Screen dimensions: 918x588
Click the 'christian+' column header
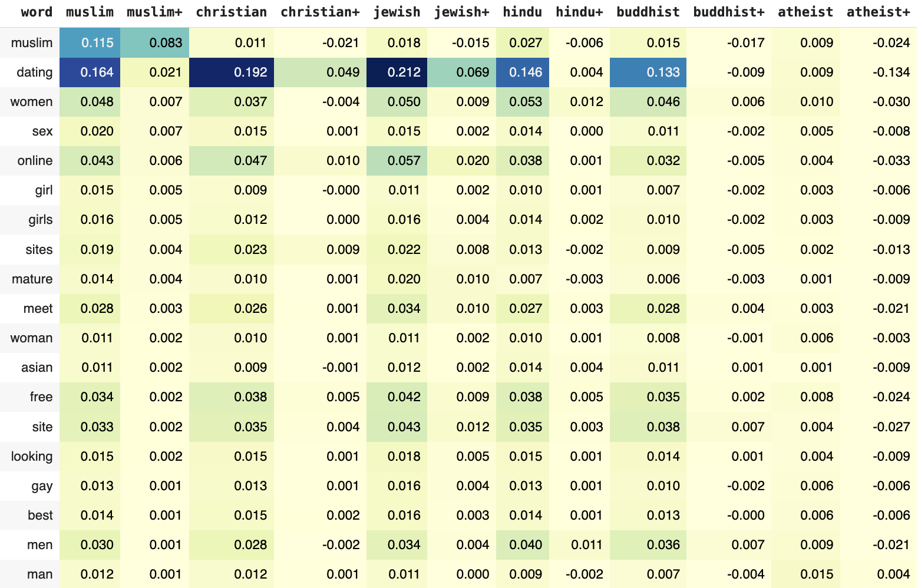pyautogui.click(x=320, y=12)
